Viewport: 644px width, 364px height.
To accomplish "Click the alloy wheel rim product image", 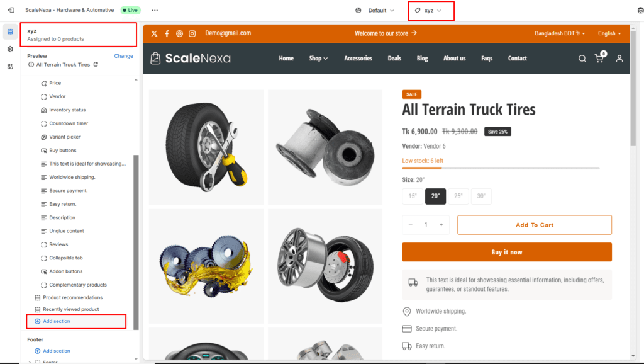I will pos(325,266).
